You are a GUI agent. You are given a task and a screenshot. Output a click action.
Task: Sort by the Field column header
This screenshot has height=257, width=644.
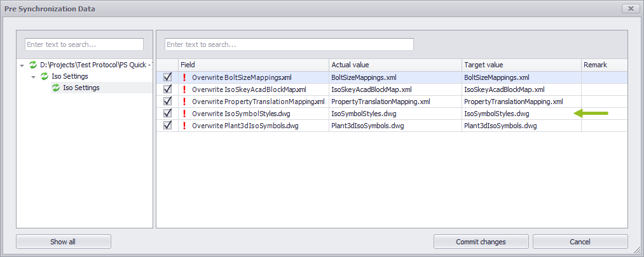pyautogui.click(x=254, y=65)
